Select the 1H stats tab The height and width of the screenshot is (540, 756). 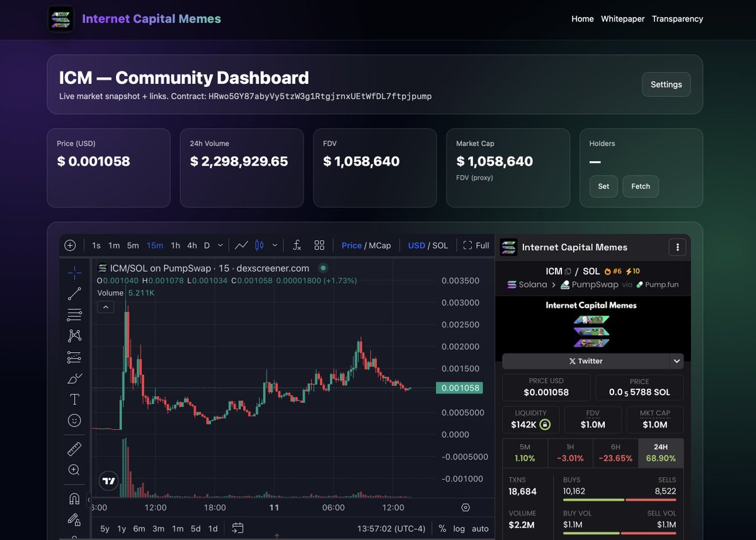point(570,453)
